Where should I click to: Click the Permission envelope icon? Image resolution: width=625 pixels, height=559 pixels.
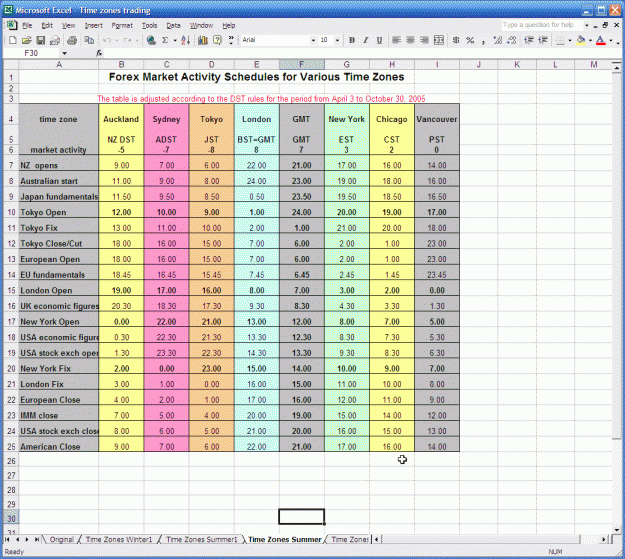tap(55, 40)
